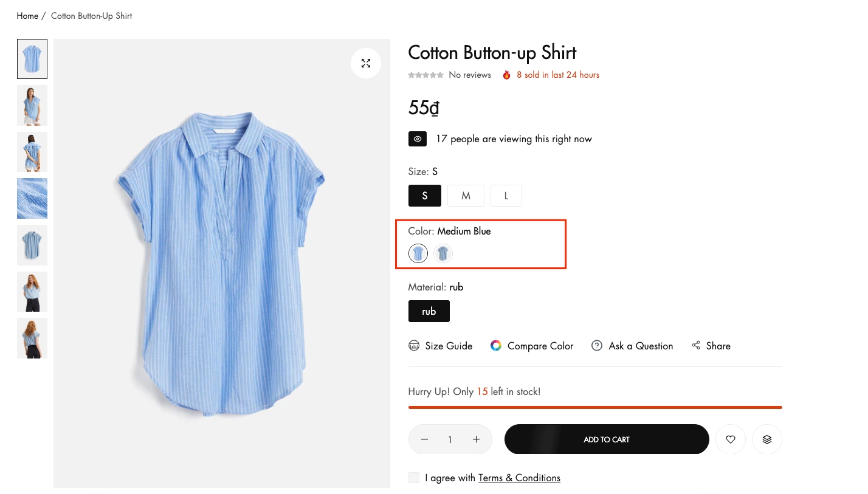Click the compare layers icon button
The height and width of the screenshot is (494, 868).
tap(767, 439)
